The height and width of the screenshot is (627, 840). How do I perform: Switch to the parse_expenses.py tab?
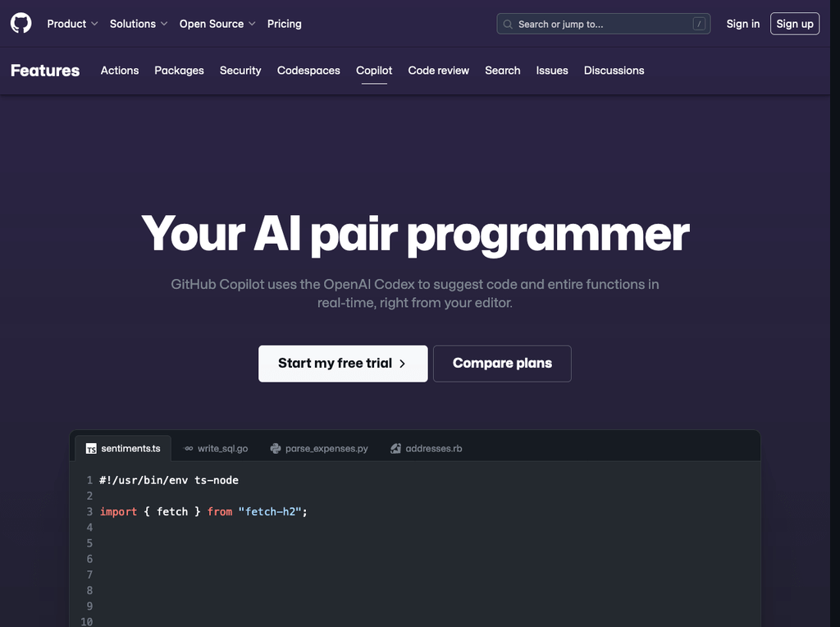(319, 448)
